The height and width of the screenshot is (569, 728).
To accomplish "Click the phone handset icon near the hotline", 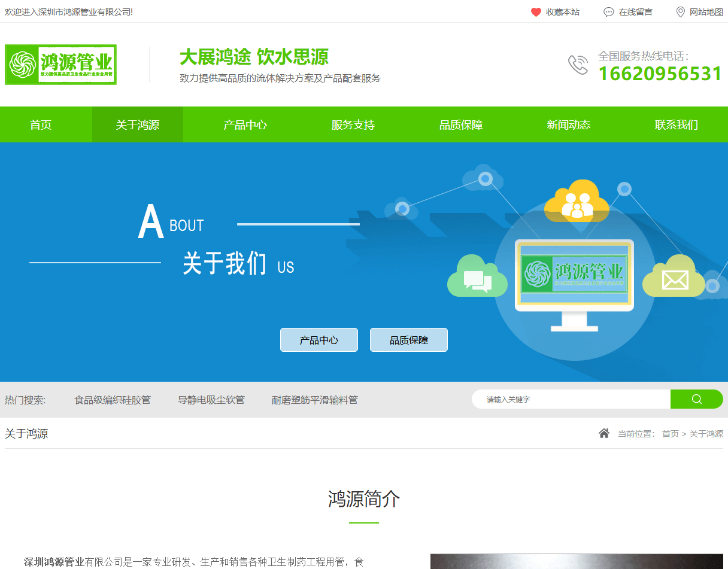I will click(577, 65).
